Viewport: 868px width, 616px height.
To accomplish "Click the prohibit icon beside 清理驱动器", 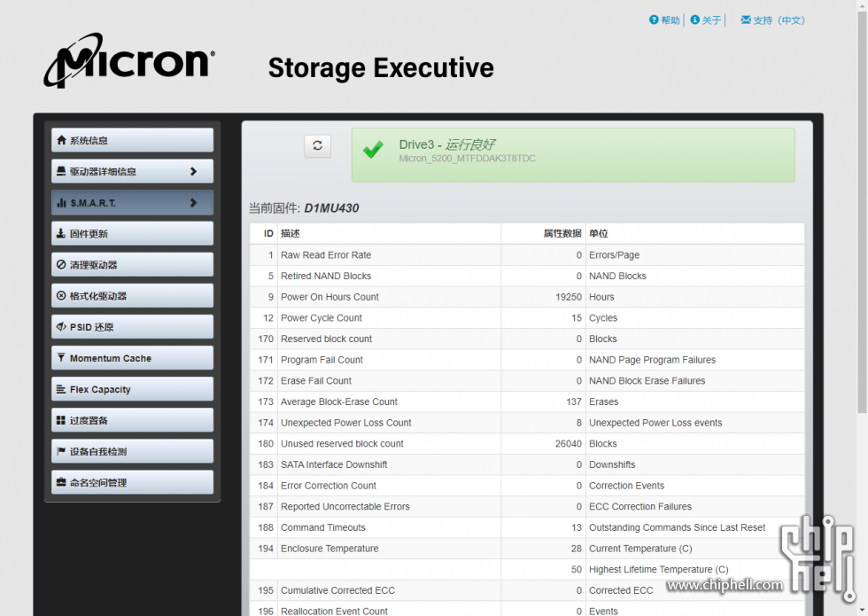I will [x=61, y=264].
